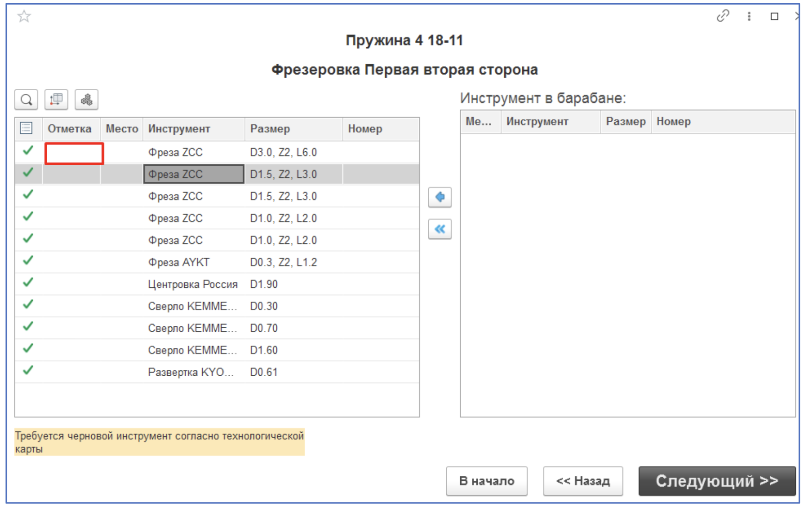Image resolution: width=812 pixels, height=510 pixels.
Task: Click the Назад button
Action: pyautogui.click(x=583, y=481)
